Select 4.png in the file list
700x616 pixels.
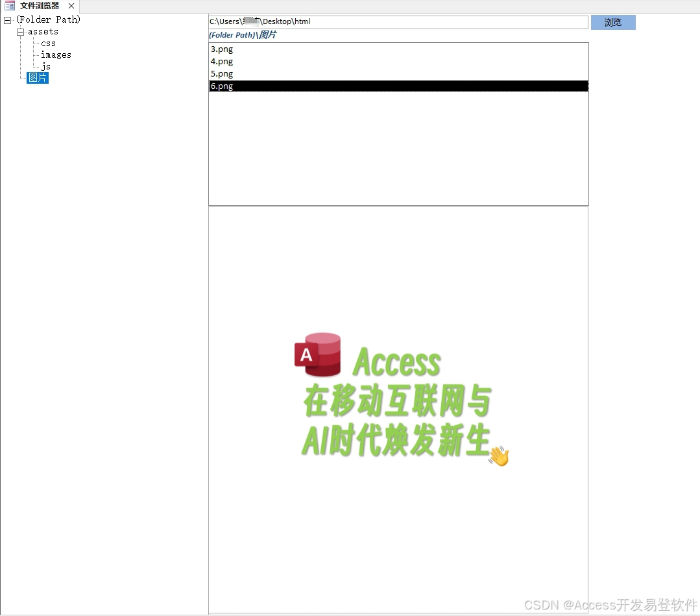point(398,61)
